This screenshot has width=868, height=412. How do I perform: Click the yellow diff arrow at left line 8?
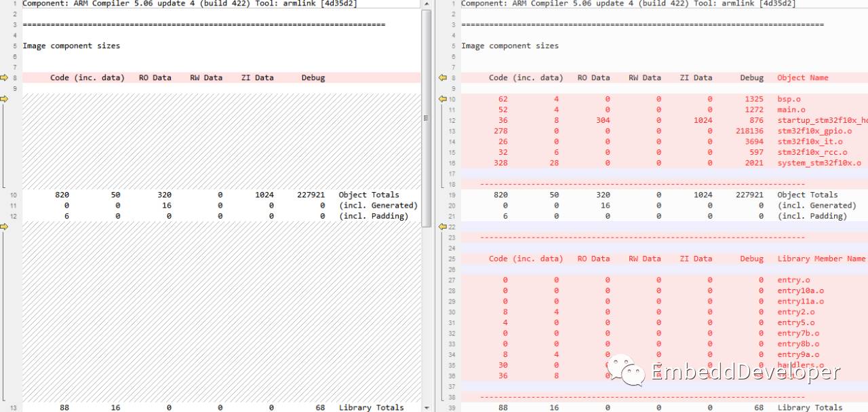tap(4, 78)
